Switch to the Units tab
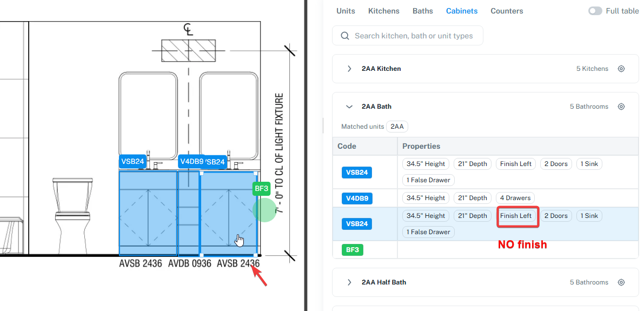The height and width of the screenshot is (311, 644). tap(346, 11)
